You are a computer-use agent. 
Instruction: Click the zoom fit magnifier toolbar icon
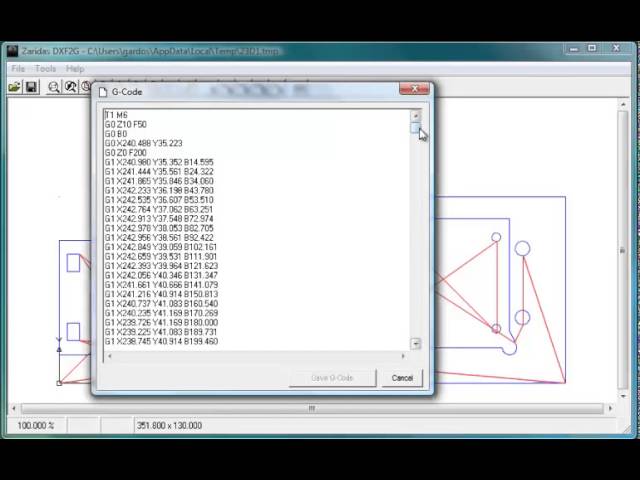(71, 87)
